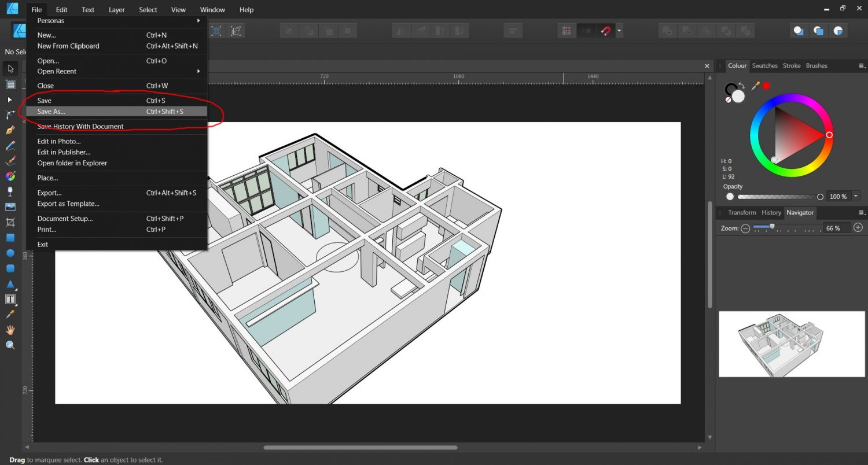Open the snapping options dropdown arrow
The image size is (868, 465).
[619, 31]
